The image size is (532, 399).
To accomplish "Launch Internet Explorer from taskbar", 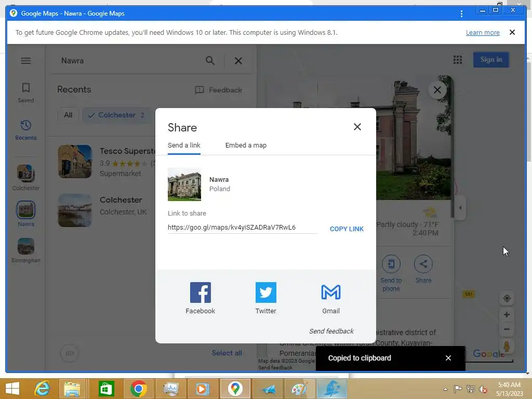I will click(42, 389).
